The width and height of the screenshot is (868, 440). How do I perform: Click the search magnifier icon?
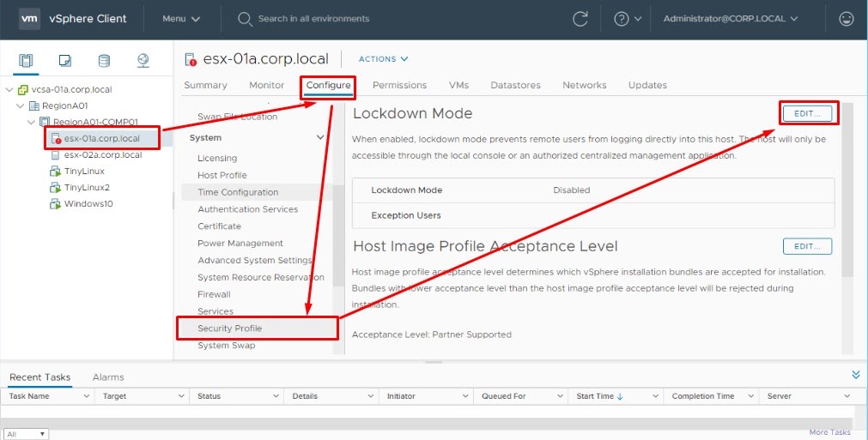coord(245,20)
